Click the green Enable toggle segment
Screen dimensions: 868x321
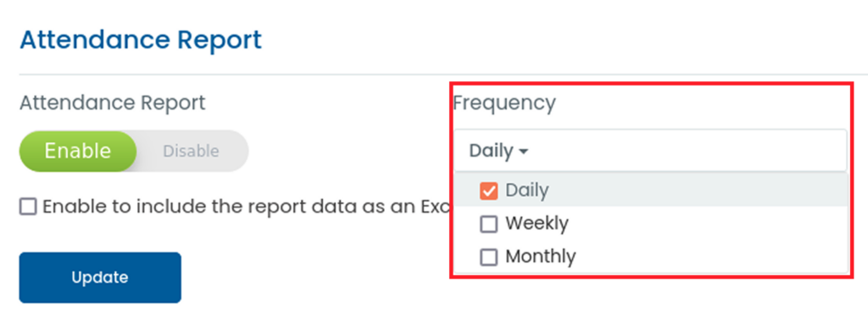[78, 151]
